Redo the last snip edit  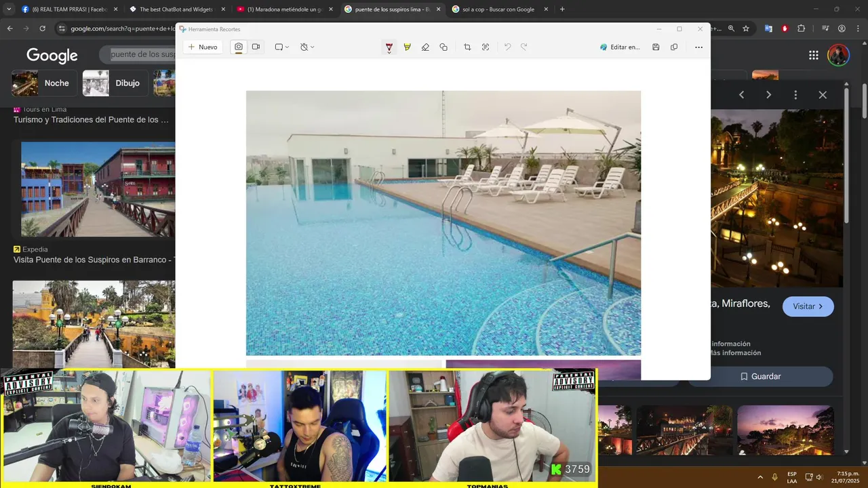524,47
